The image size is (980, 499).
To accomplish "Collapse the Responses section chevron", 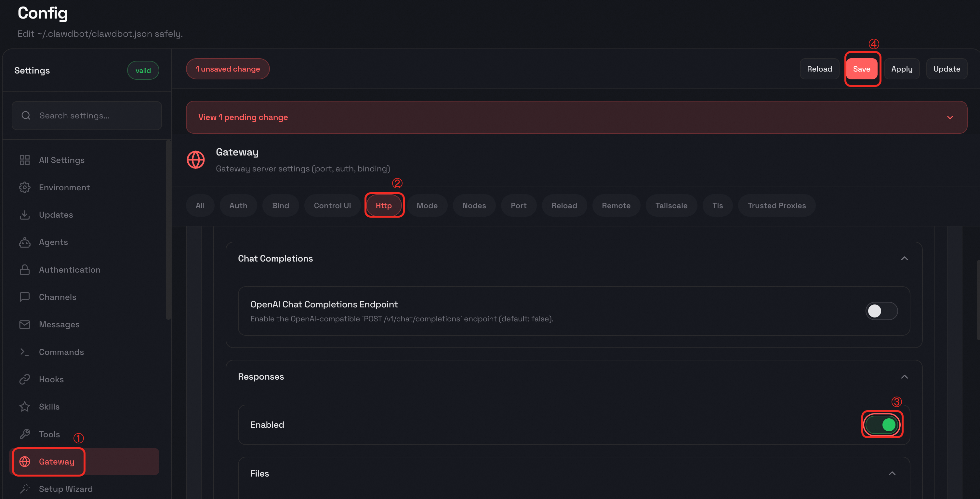I will pos(904,376).
